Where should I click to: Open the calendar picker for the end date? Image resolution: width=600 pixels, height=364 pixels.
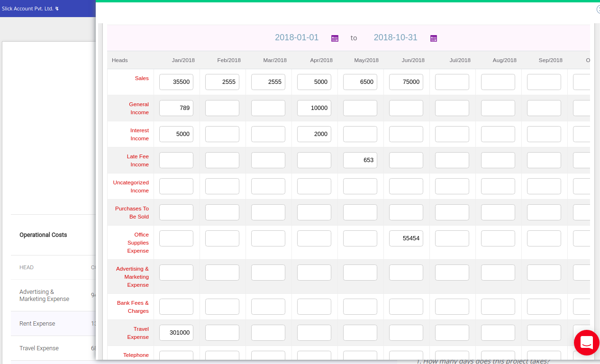click(433, 38)
